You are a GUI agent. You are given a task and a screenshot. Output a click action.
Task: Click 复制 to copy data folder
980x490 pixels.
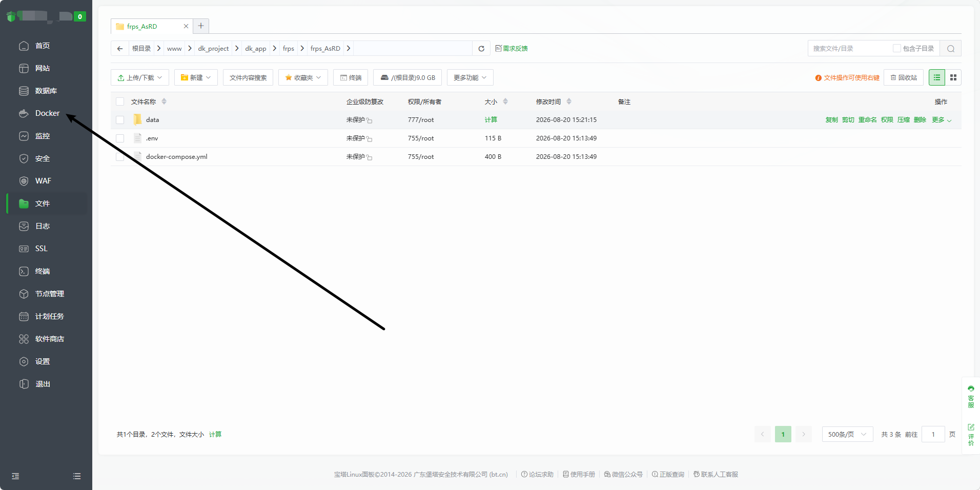pos(831,120)
